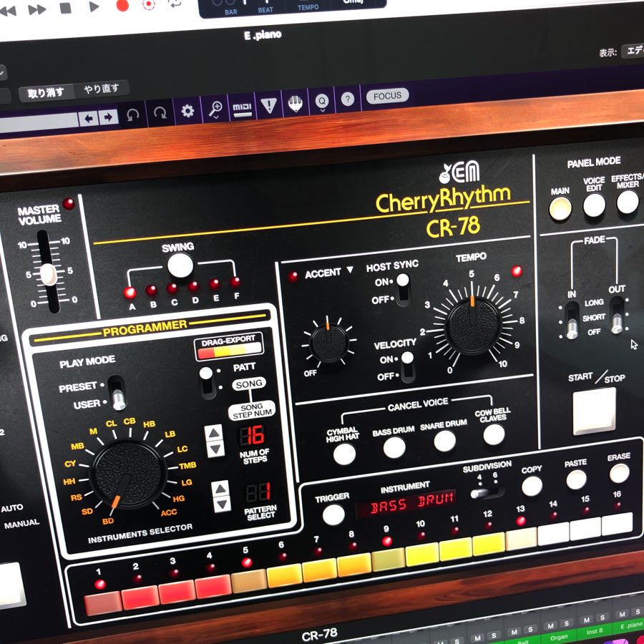Screen dimensions: 644x644
Task: Click the DRAG-EXPORT color bar
Action: tap(229, 351)
